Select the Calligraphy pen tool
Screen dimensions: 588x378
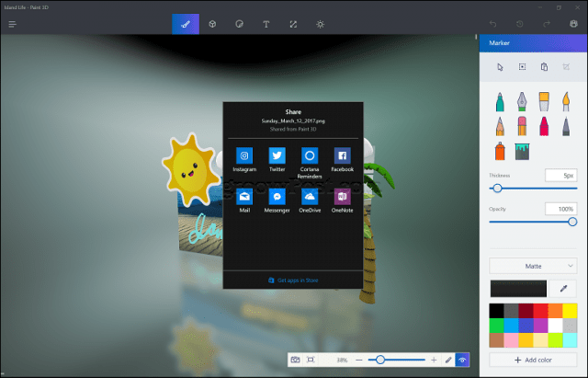coord(522,102)
